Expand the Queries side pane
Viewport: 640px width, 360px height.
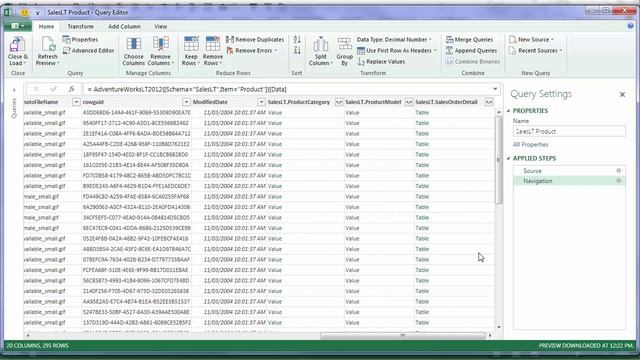tap(14, 90)
